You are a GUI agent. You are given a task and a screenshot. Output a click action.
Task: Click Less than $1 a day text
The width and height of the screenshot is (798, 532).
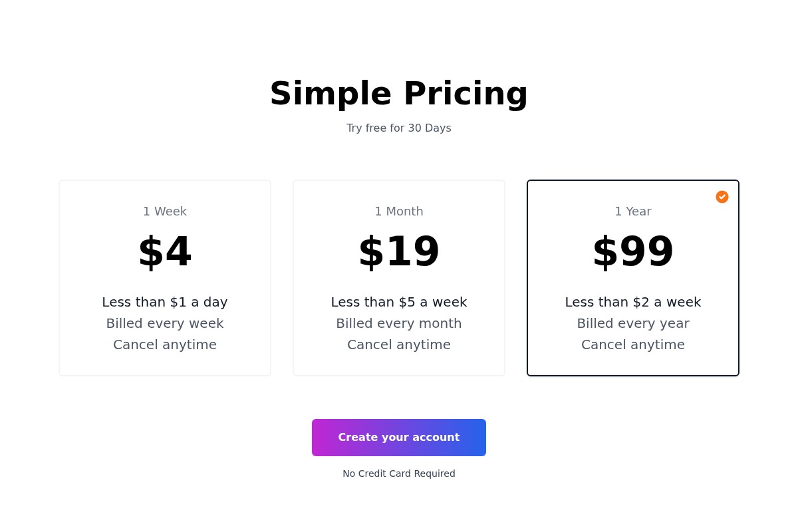[x=165, y=302]
